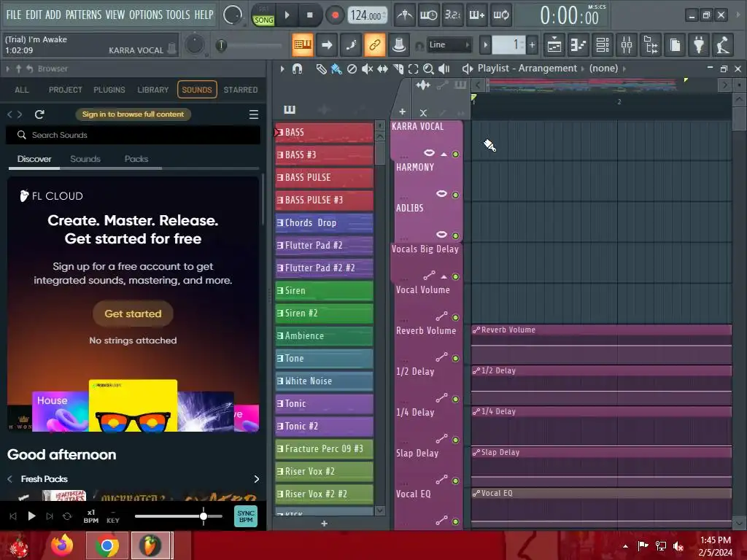Select the BASS PULSE pattern

pos(324,177)
